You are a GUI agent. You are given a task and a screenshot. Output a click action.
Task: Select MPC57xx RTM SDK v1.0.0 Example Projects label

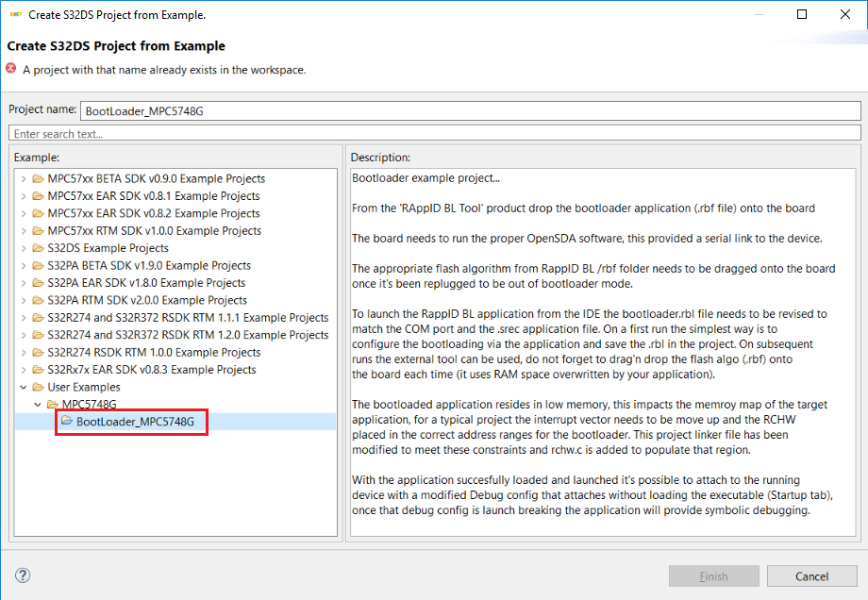tap(155, 231)
